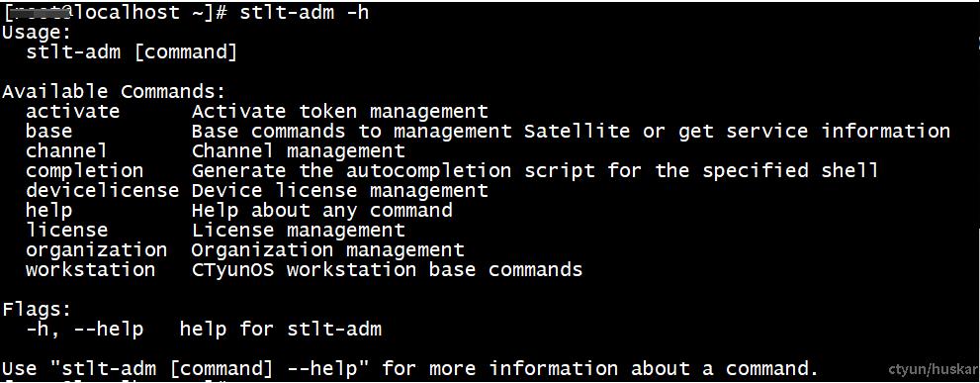Image resolution: width=980 pixels, height=383 pixels.
Task: Select the 'base' command entry
Action: pos(48,132)
